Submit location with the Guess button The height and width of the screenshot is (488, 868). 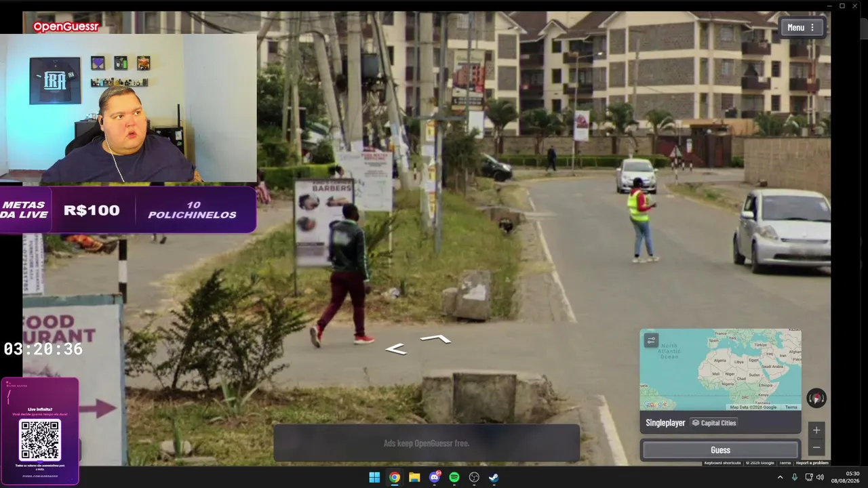720,450
